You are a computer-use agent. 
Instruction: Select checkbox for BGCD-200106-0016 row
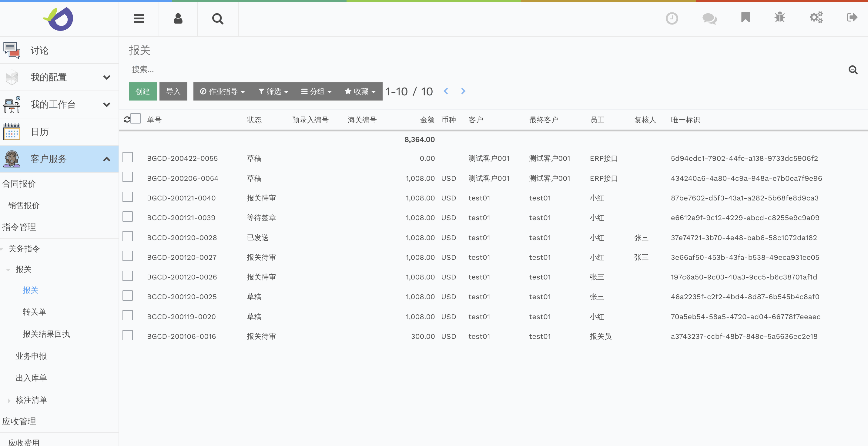(x=128, y=335)
